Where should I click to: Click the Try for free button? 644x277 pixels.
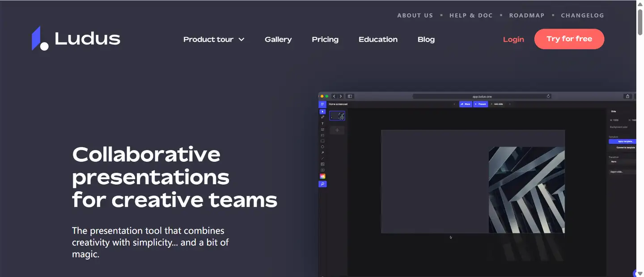point(569,39)
